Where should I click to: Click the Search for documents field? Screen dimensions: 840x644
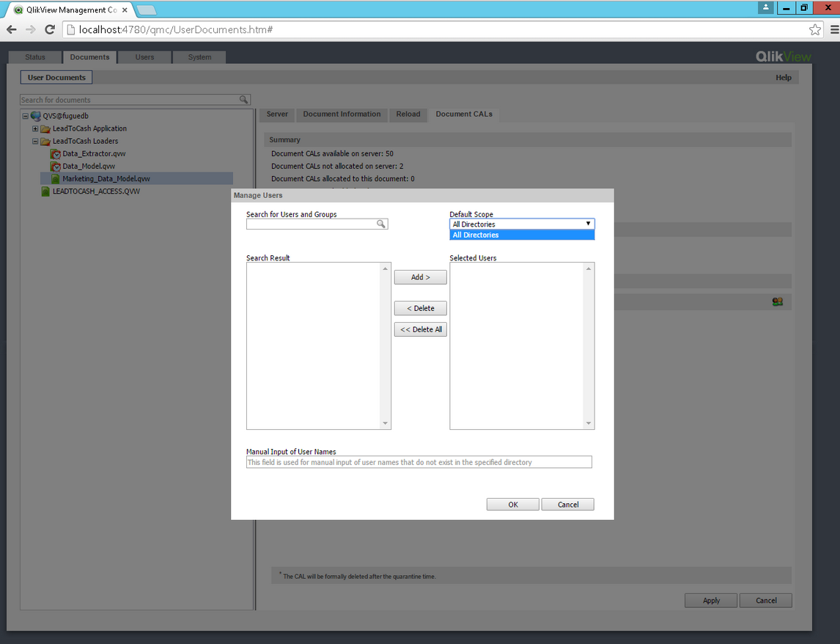click(x=135, y=100)
